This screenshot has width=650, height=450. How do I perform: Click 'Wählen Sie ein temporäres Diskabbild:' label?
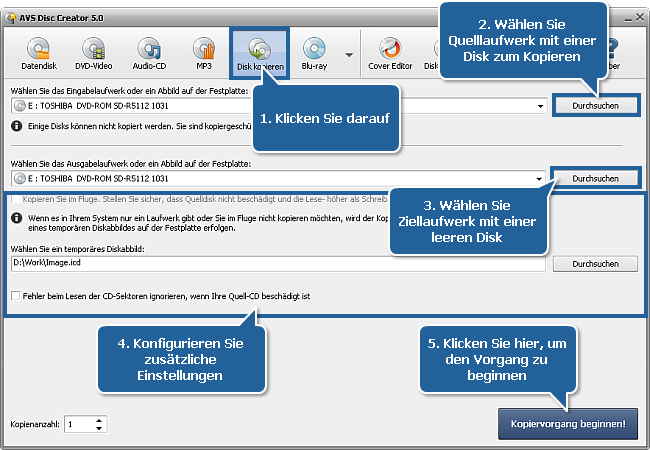coord(78,249)
